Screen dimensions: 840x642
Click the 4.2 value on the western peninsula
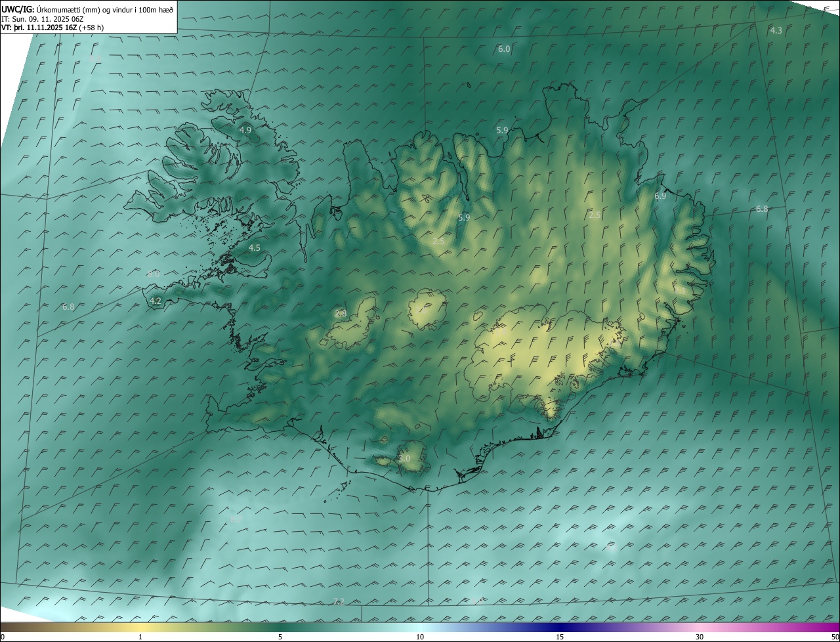pos(156,301)
